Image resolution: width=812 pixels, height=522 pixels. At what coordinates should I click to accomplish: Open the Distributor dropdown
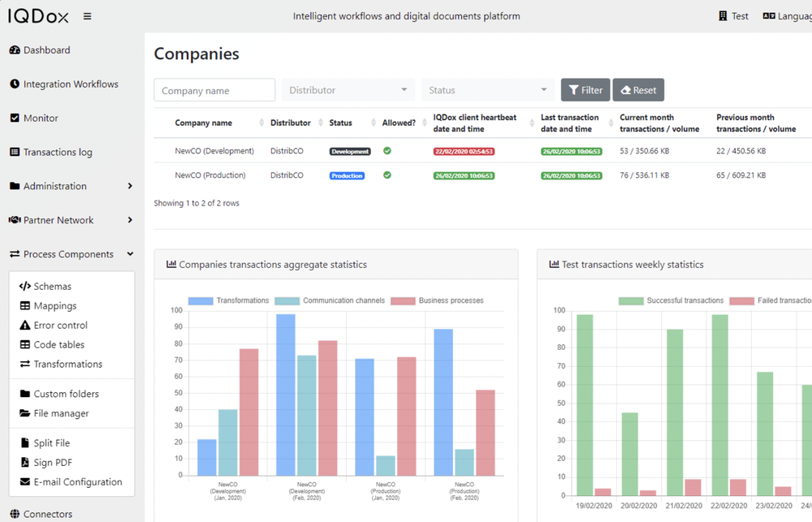(x=348, y=89)
